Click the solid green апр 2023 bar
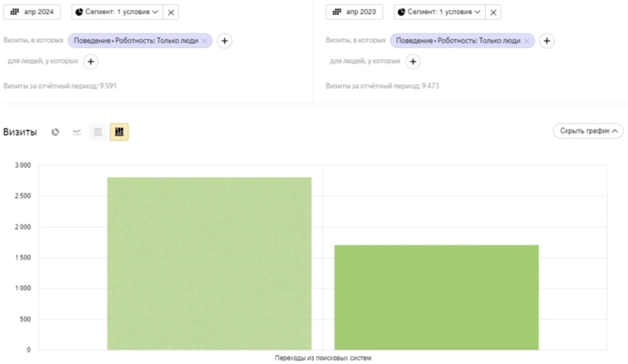Viewport: 628px width, 364px height. click(x=437, y=297)
